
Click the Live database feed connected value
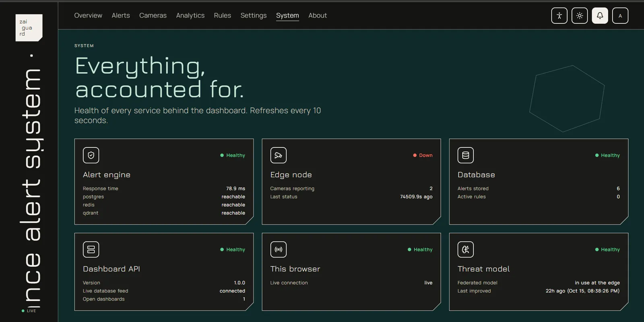[x=232, y=291]
